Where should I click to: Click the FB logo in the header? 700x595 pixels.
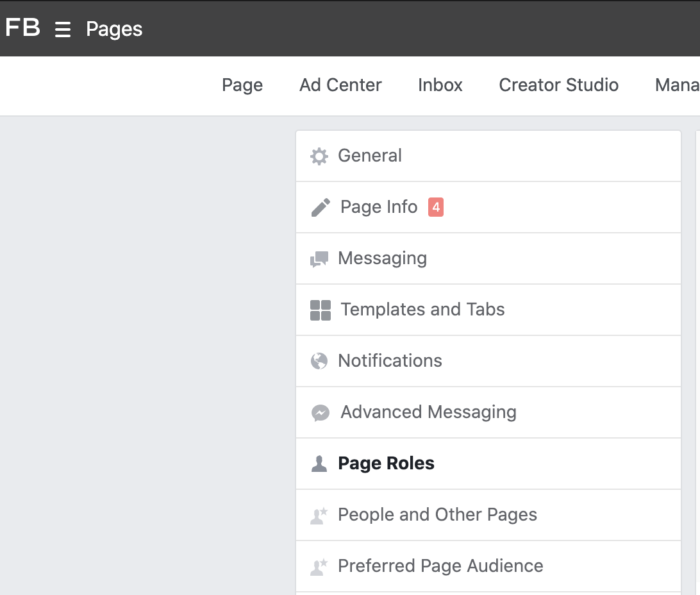coord(22,28)
